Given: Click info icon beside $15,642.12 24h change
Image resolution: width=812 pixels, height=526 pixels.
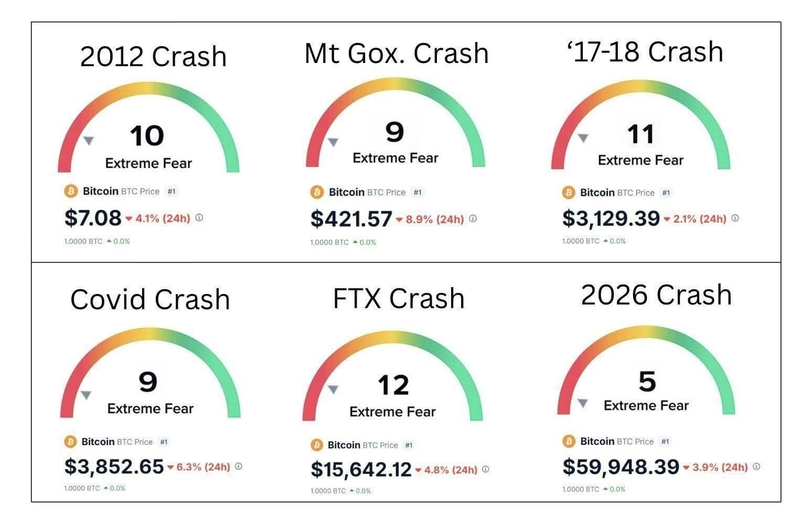Looking at the screenshot, I should (x=486, y=469).
